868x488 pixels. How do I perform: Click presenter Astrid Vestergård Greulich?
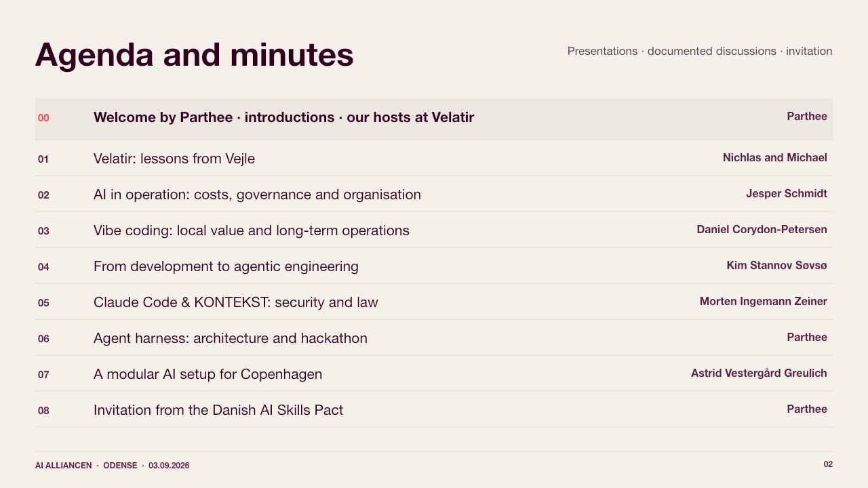759,373
